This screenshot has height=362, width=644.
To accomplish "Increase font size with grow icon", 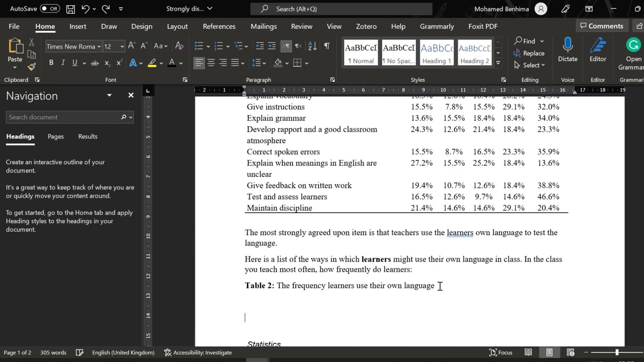I will [132, 46].
